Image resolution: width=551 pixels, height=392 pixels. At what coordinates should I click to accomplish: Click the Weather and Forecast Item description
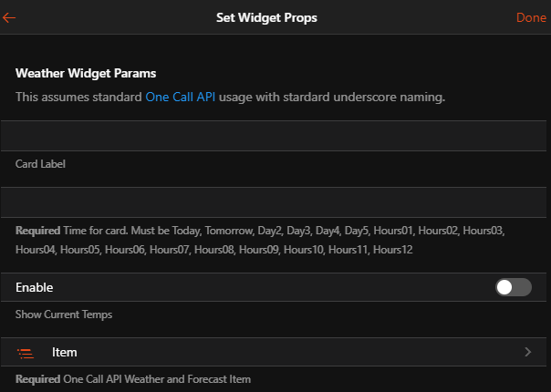point(155,378)
